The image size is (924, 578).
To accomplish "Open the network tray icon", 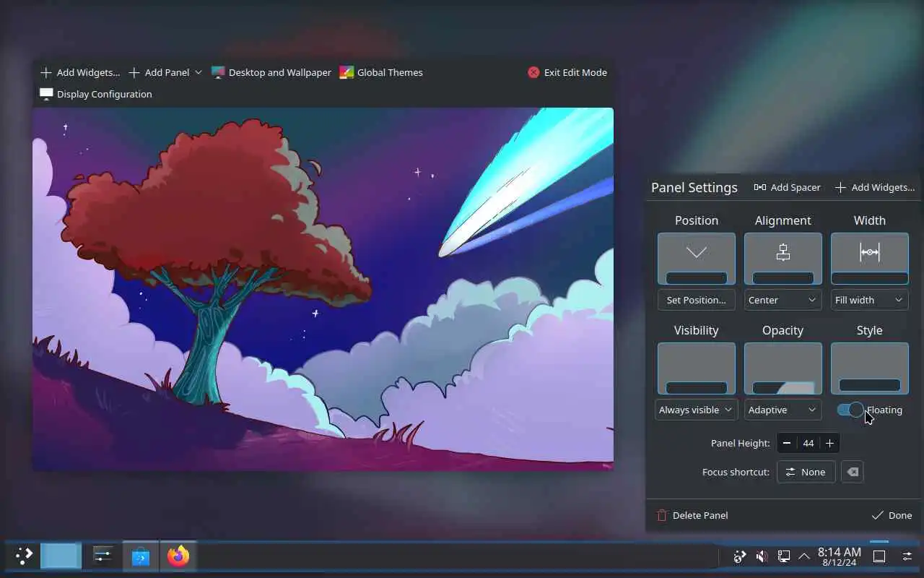I will click(783, 556).
